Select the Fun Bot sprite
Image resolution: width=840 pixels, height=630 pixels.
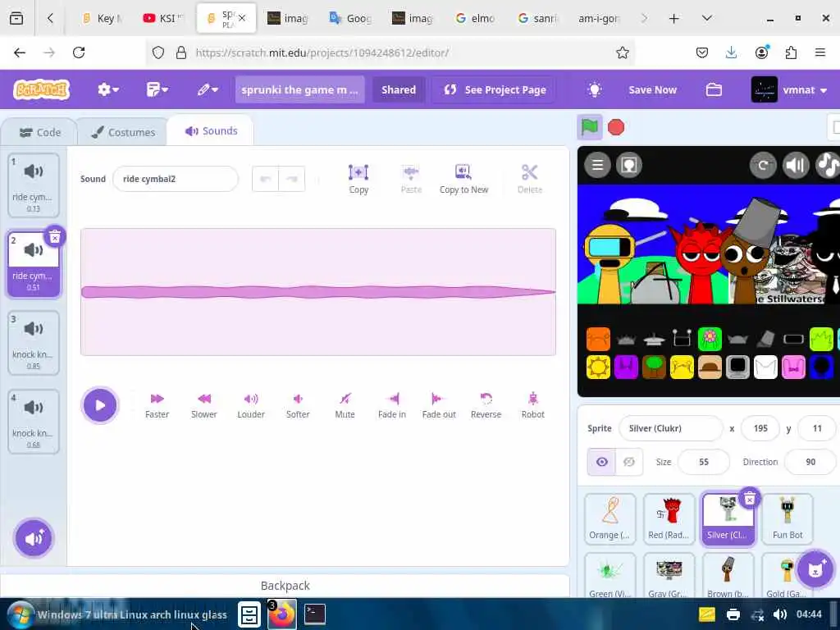point(787,518)
